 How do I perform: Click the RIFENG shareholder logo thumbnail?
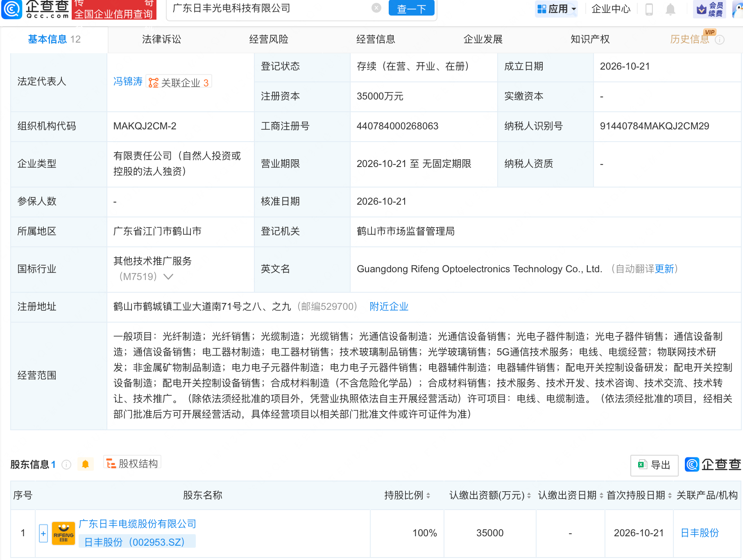point(63,533)
